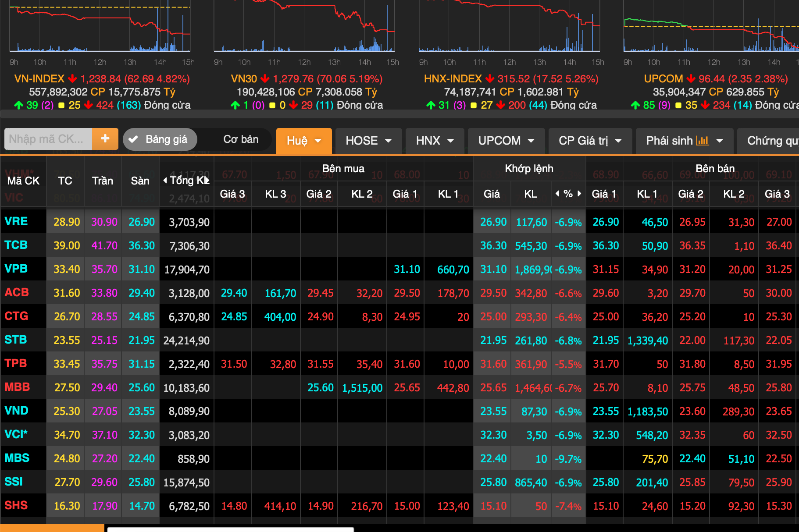
Task: Open the ACB stock symbol row
Action: pyautogui.click(x=17, y=292)
